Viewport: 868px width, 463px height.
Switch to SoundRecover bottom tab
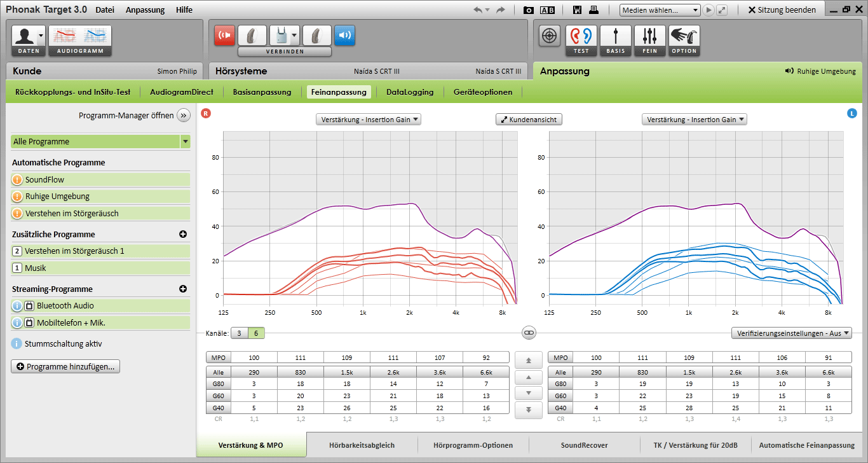click(584, 445)
